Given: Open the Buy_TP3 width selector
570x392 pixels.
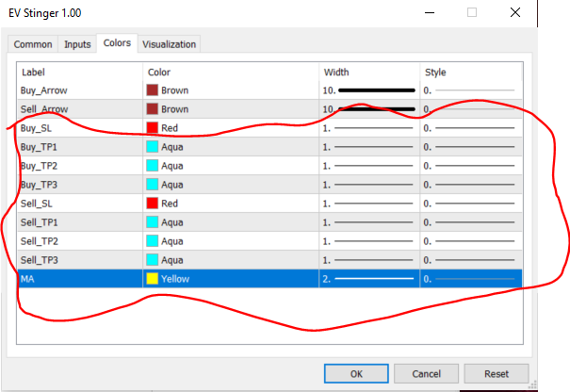Looking at the screenshot, I should coord(369,185).
